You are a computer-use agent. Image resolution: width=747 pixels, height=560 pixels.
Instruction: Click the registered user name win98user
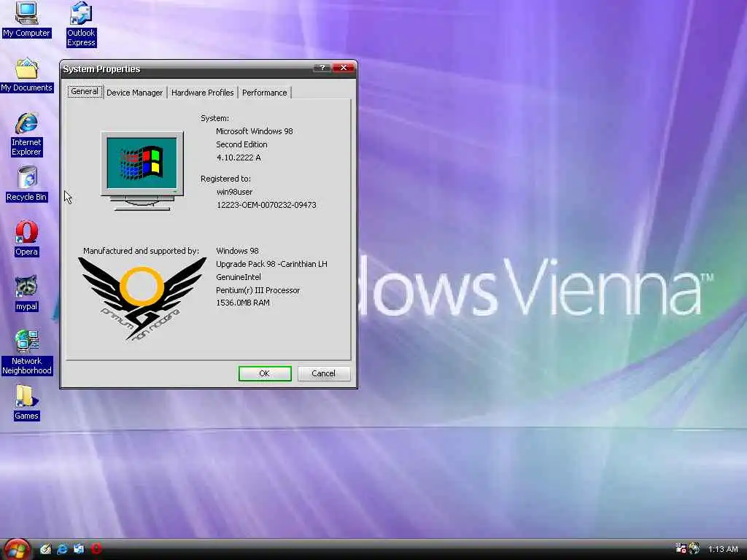[234, 192]
